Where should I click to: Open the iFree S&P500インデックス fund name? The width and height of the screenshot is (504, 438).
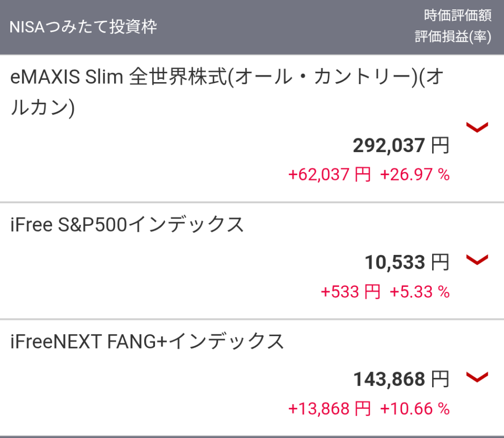click(x=127, y=224)
